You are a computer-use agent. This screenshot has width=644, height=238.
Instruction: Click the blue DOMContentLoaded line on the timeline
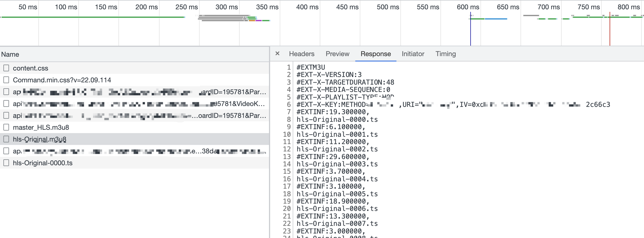[x=471, y=28]
